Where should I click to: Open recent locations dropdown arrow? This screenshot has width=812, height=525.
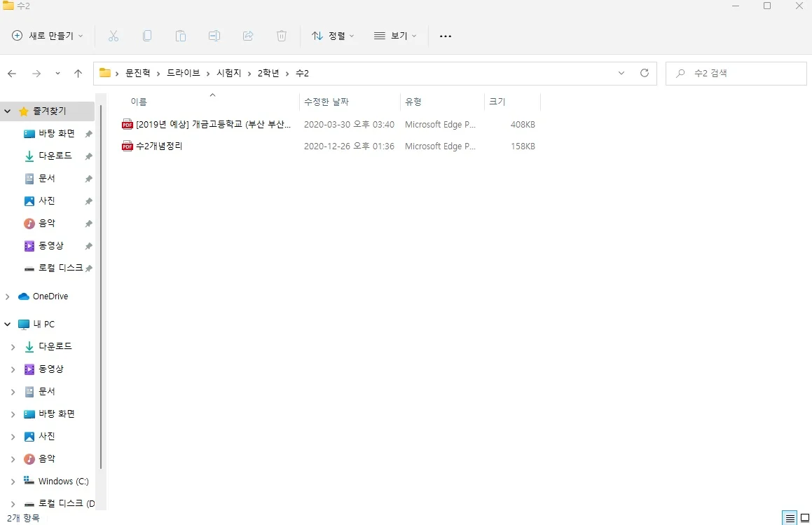[x=57, y=74]
